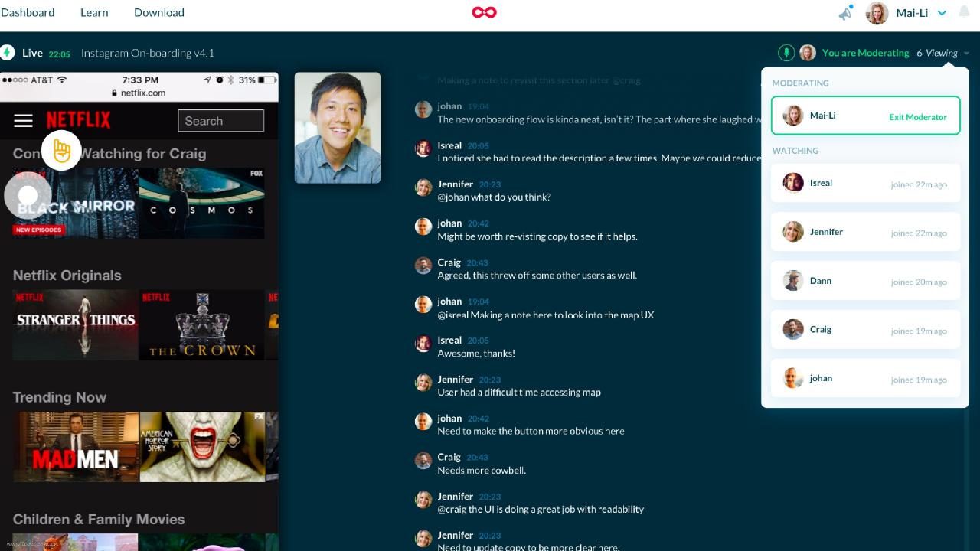The width and height of the screenshot is (980, 551).
Task: Select johan in the Watching list
Action: point(865,378)
